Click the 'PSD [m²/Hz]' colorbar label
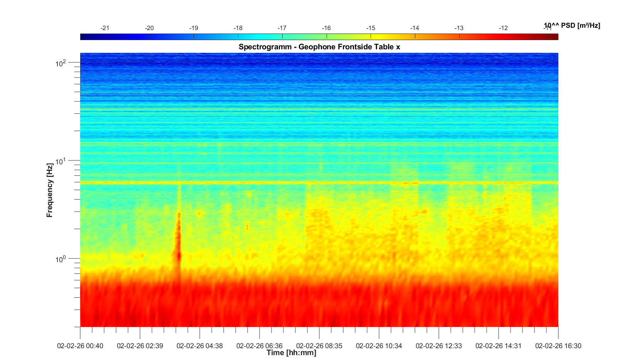This screenshot has width=617, height=364. click(571, 25)
